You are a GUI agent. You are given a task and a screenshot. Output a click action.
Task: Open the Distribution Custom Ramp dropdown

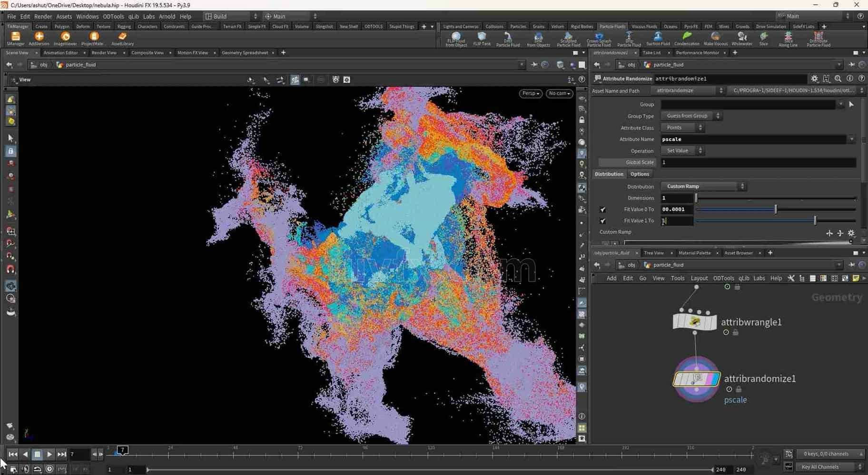click(x=703, y=186)
